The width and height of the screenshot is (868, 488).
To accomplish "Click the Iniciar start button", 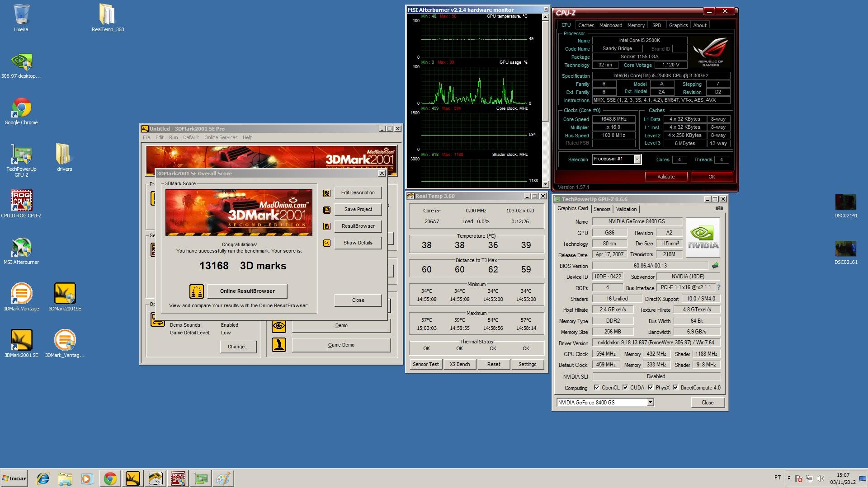I will 14,479.
